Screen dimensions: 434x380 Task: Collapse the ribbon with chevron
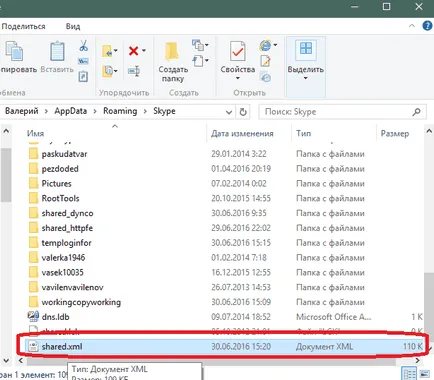[412, 26]
